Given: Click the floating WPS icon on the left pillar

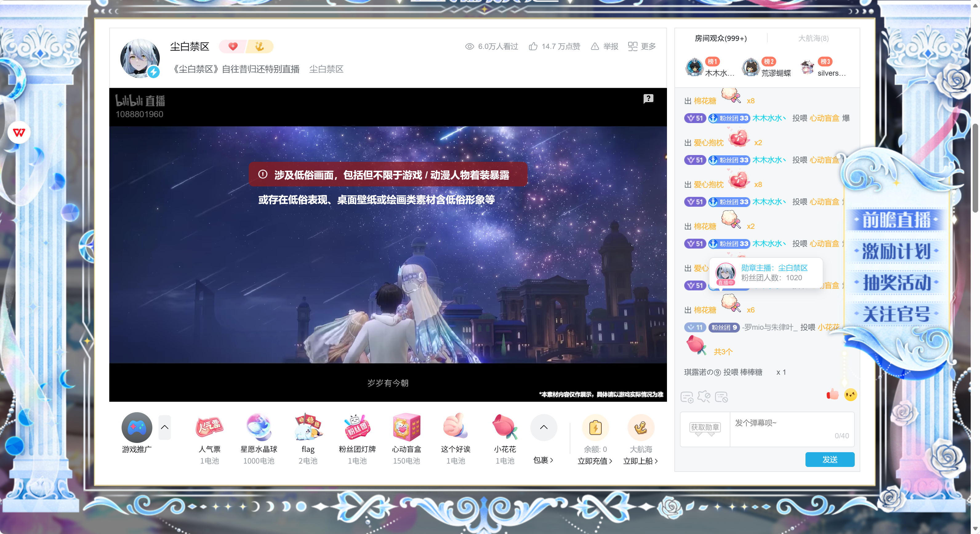Looking at the screenshot, I should coord(19,132).
